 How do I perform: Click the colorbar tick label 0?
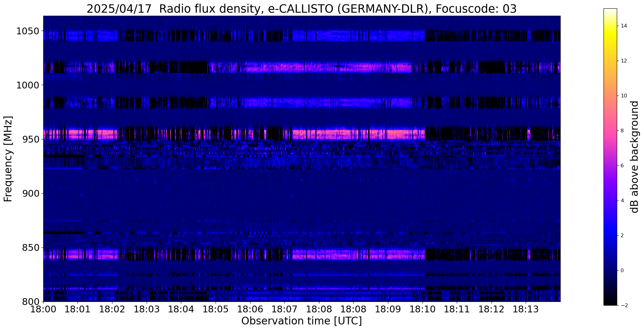click(622, 271)
